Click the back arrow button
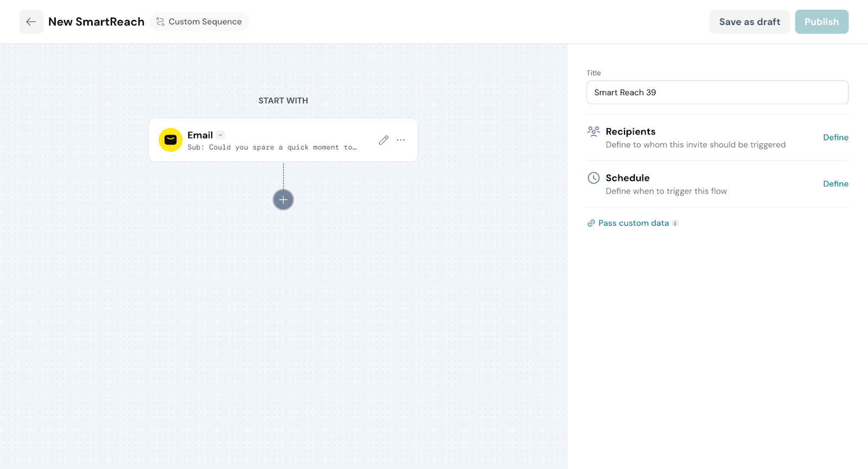The image size is (868, 469). coord(31,22)
